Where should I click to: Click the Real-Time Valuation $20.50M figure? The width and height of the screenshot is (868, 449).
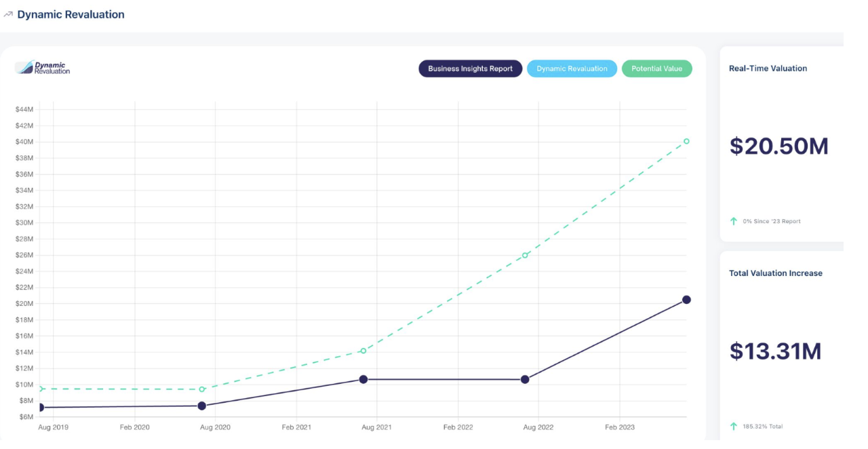click(x=780, y=146)
